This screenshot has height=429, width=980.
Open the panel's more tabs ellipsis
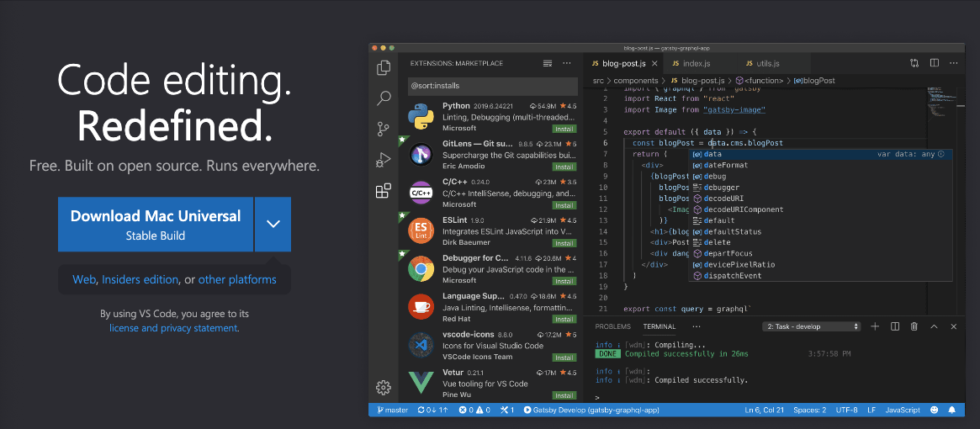[x=697, y=326]
